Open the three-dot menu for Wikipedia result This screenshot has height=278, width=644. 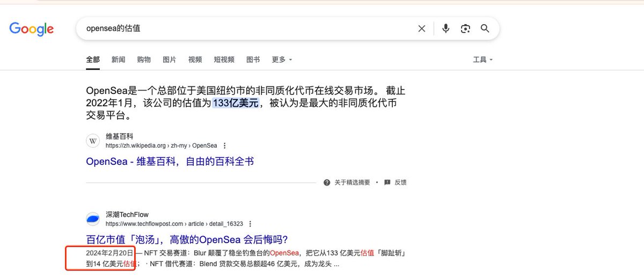click(x=224, y=145)
